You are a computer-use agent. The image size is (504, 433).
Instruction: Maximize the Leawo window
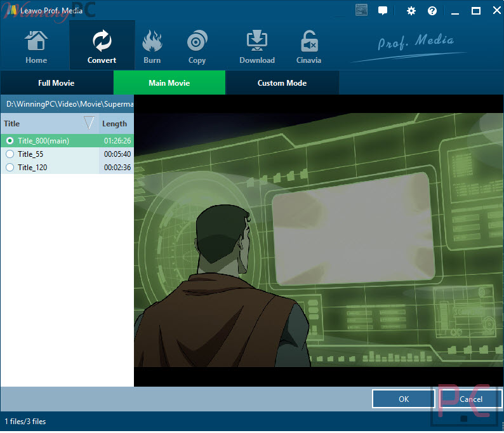[476, 11]
